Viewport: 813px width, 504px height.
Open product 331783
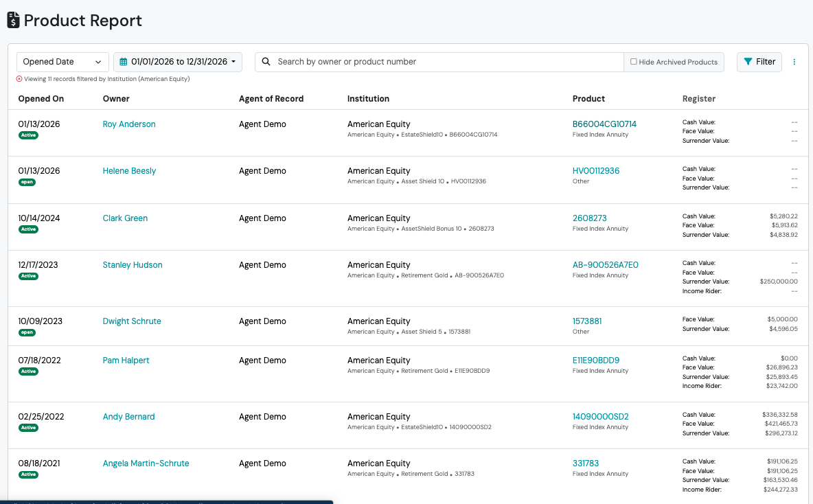tap(586, 463)
